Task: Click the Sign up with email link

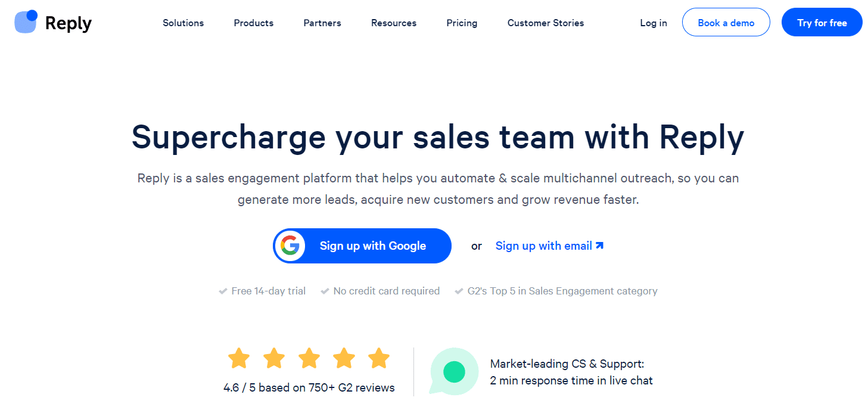Action: pyautogui.click(x=544, y=246)
